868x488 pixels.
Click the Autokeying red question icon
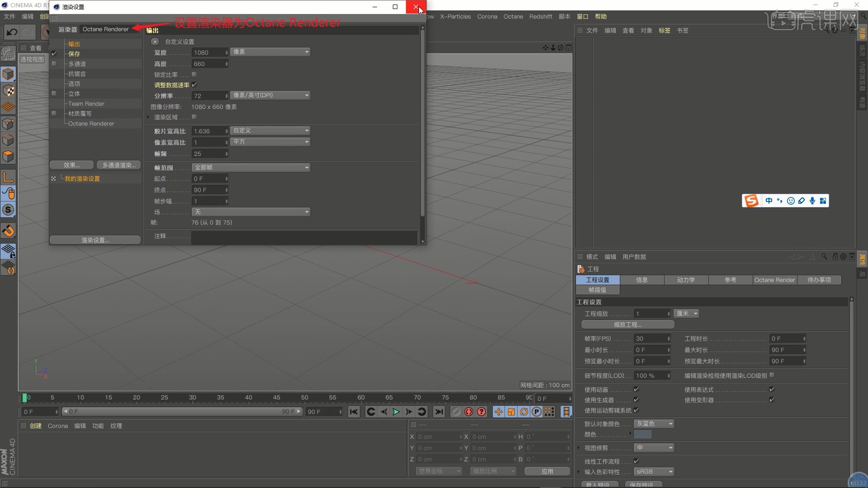pyautogui.click(x=481, y=412)
